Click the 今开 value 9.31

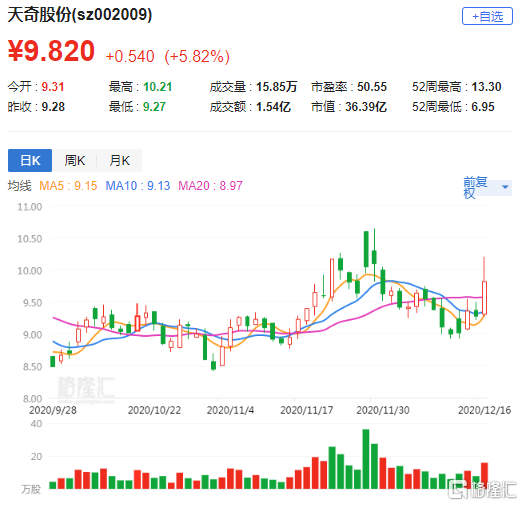(x=53, y=87)
